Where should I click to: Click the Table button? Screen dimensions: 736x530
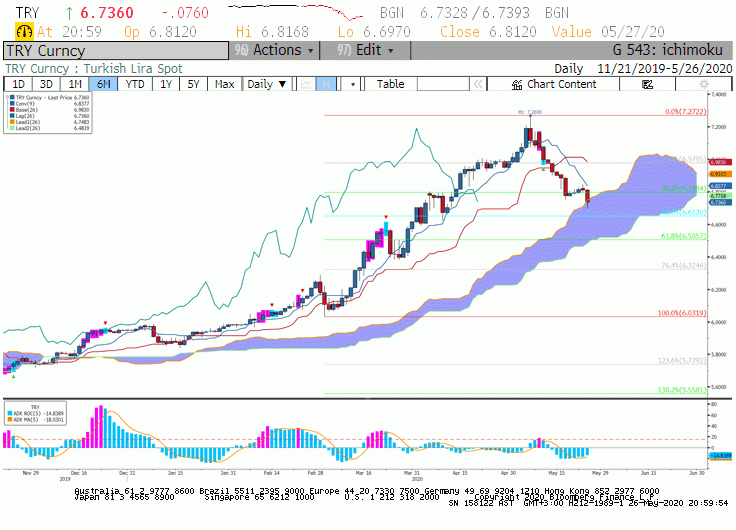[x=391, y=84]
